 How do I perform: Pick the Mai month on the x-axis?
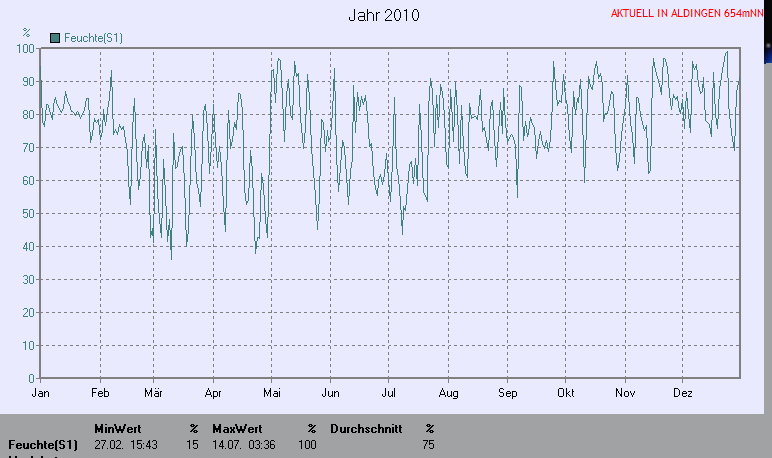tap(271, 394)
